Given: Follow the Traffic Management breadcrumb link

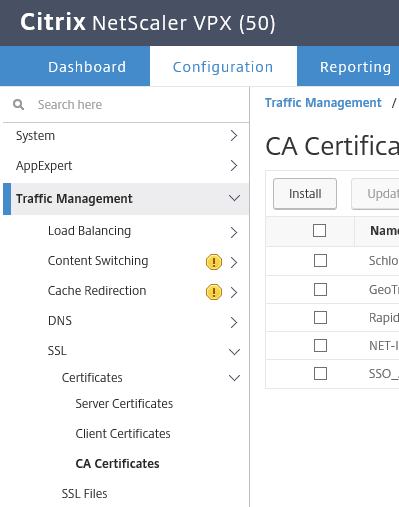Looking at the screenshot, I should point(323,103).
